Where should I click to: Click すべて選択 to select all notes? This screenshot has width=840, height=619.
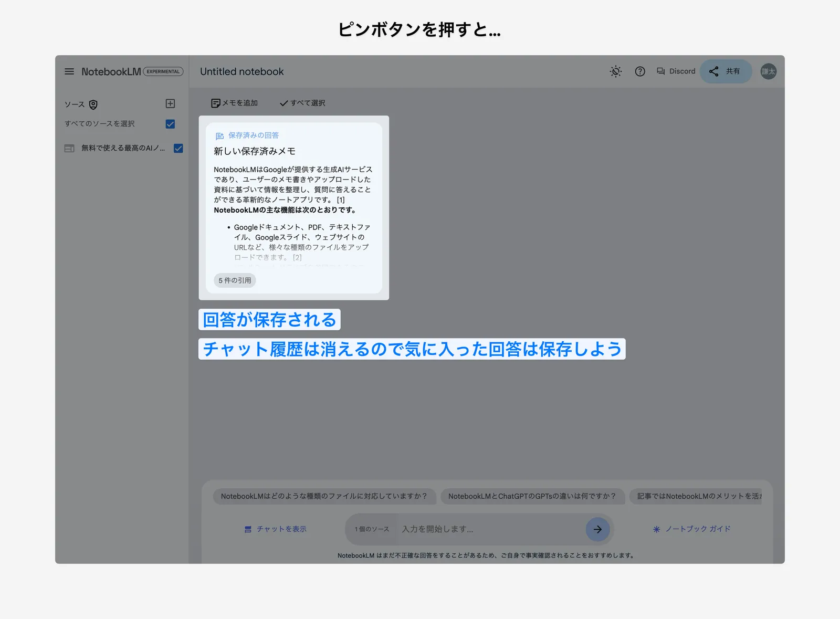(302, 103)
